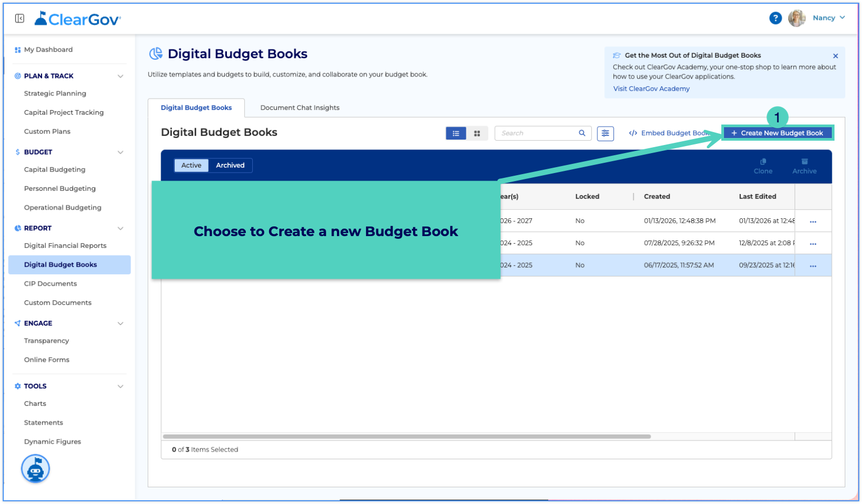The image size is (862, 504).
Task: Open Custom Documents
Action: pyautogui.click(x=58, y=303)
